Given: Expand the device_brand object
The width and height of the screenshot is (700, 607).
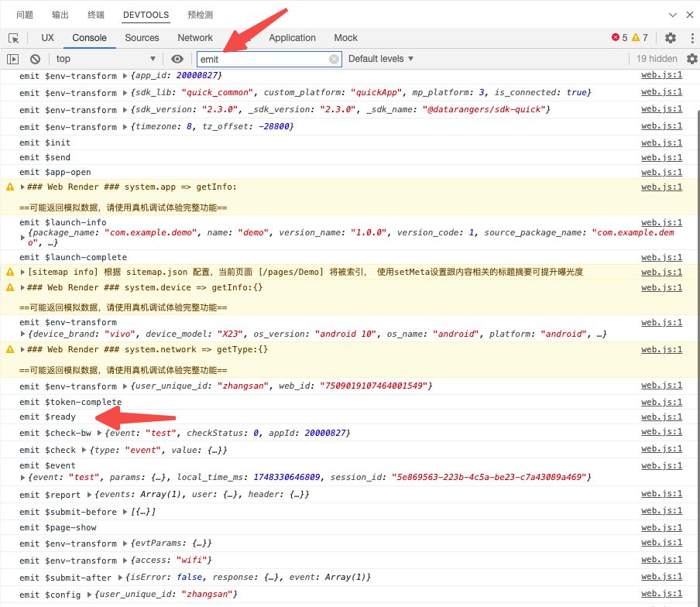Looking at the screenshot, I should click(22, 334).
